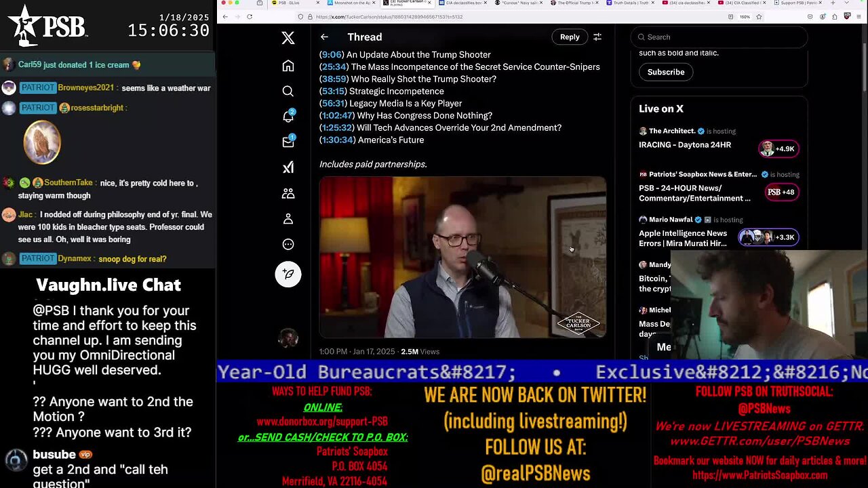The width and height of the screenshot is (868, 488).
Task: Click the browser back arrow
Action: click(225, 17)
